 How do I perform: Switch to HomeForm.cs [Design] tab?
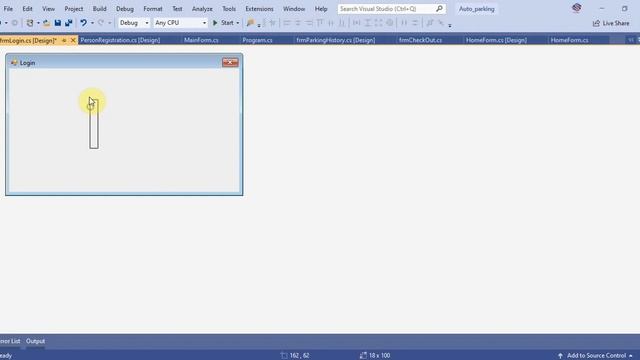pos(496,40)
